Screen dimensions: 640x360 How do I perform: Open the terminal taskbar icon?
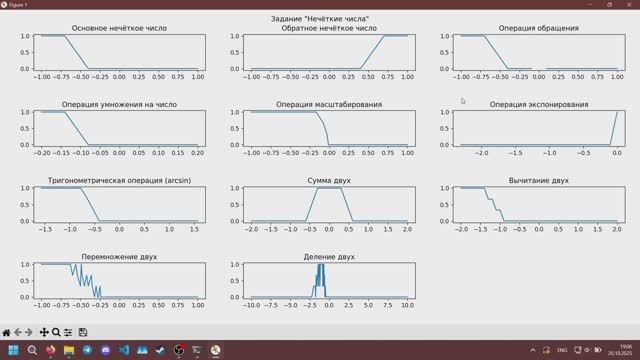197,350
